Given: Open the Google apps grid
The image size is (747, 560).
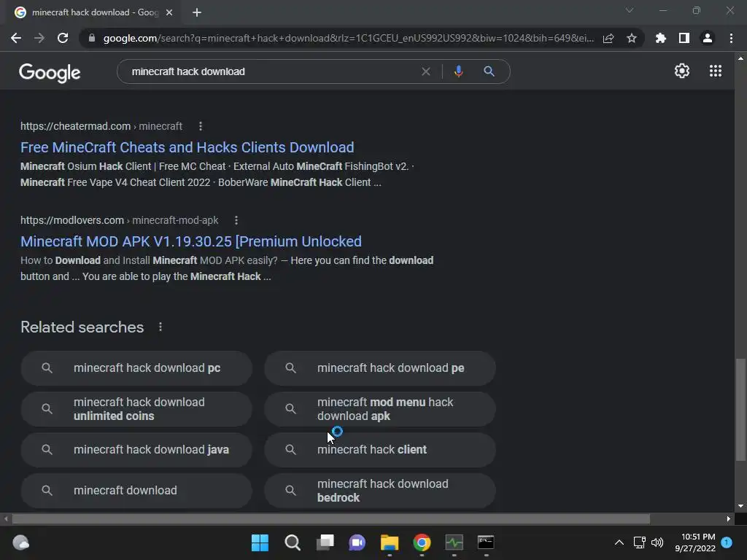Looking at the screenshot, I should click(x=716, y=71).
